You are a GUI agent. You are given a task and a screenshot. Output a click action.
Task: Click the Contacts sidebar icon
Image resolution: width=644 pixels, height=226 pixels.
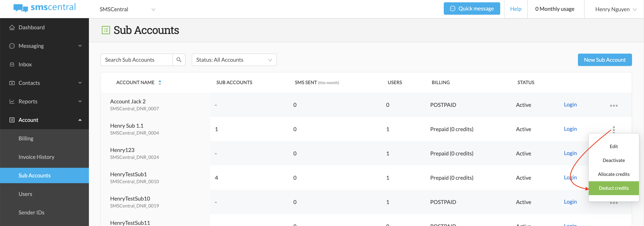pyautogui.click(x=12, y=83)
